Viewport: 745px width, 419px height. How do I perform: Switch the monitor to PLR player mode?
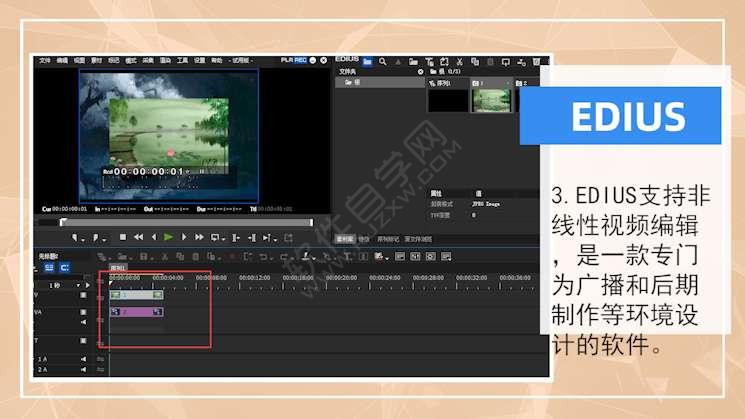(287, 60)
